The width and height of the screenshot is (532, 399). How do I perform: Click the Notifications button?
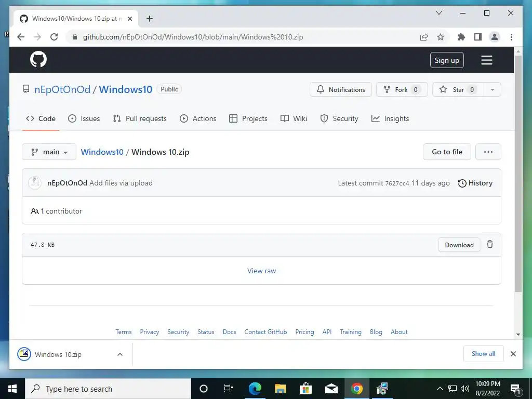341,89
